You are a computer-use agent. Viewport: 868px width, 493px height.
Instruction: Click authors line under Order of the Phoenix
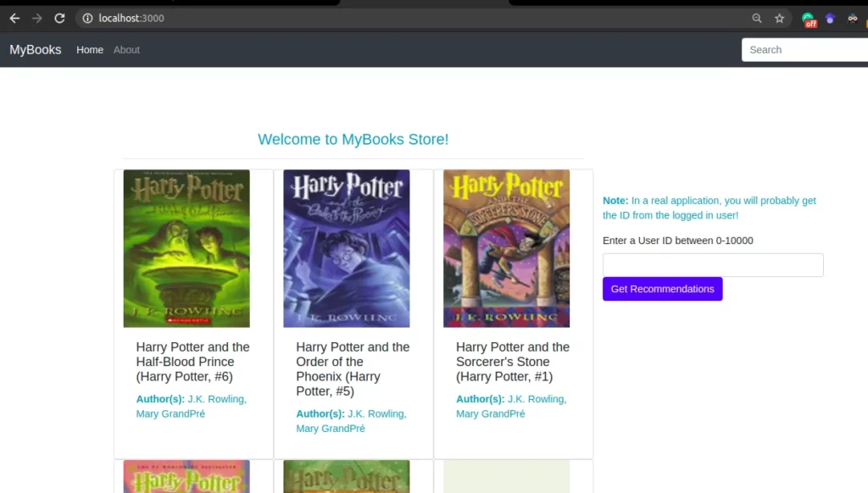click(352, 421)
